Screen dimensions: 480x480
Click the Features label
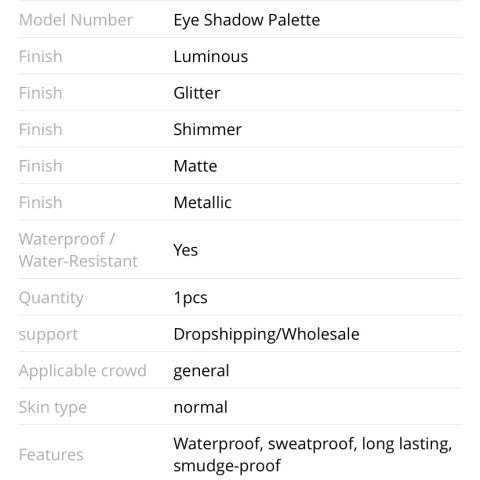pos(51,455)
